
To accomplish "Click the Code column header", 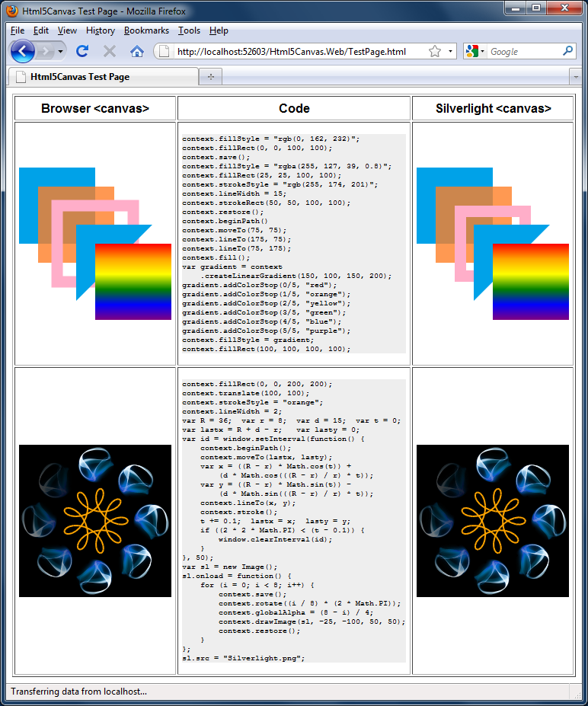I will (294, 108).
